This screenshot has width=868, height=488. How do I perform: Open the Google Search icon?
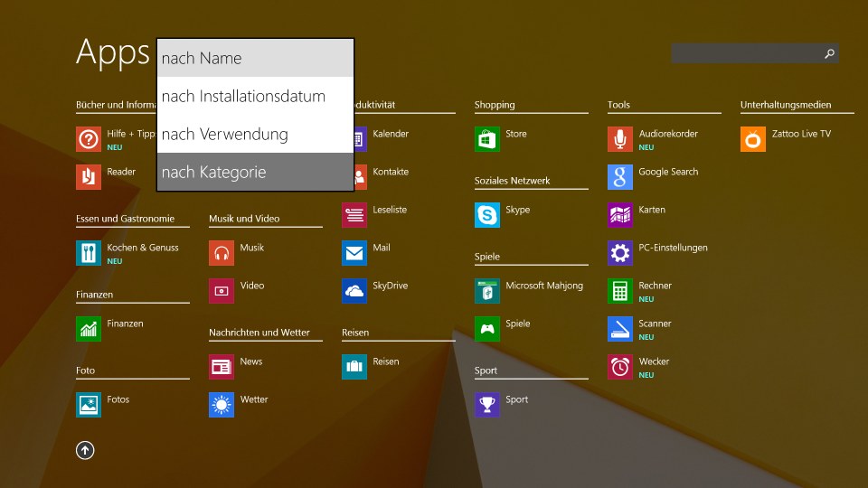pos(620,177)
